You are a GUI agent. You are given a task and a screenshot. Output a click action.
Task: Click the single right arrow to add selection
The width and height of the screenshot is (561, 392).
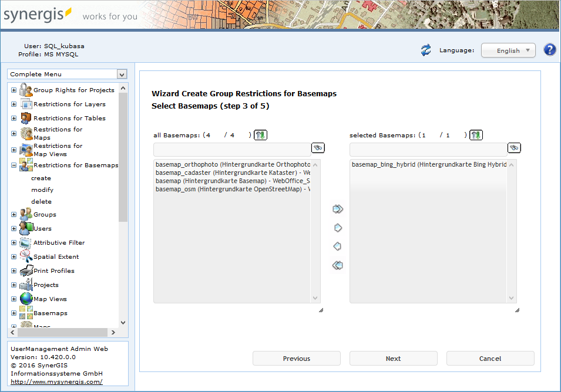(x=337, y=227)
